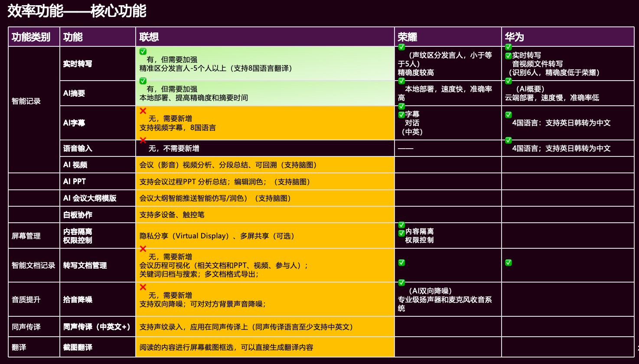Viewport: 639px width, 364px height.
Task: Click the 白板协作 function cell
Action: tap(98, 214)
